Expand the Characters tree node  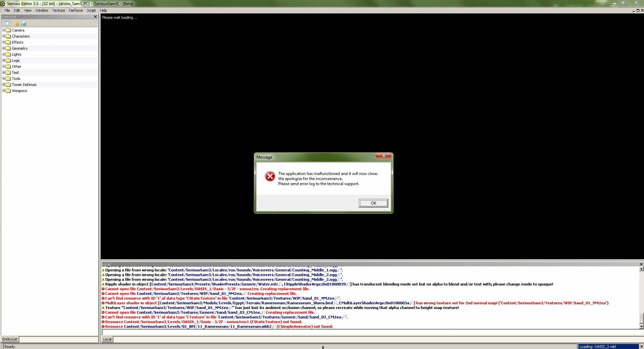4,36
